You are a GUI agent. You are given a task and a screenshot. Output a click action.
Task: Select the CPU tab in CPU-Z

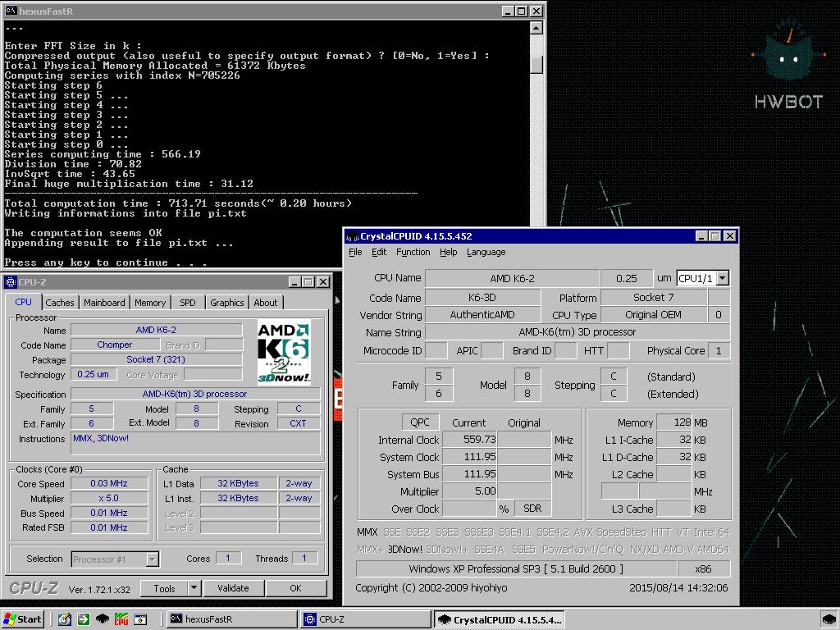click(23, 302)
